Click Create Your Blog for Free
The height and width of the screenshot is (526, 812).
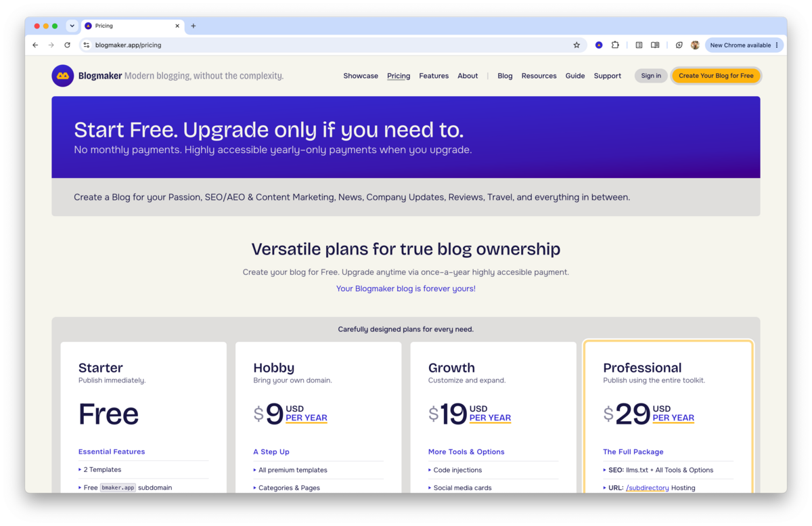(x=716, y=76)
